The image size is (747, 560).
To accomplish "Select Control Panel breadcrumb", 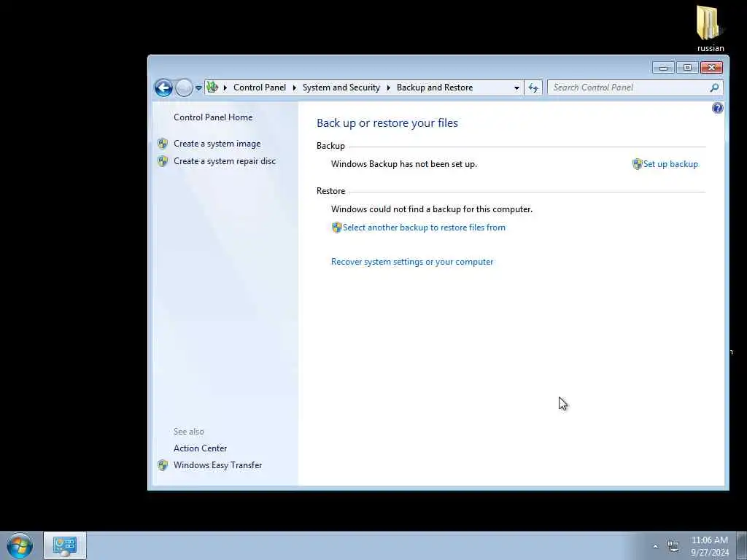I will [260, 87].
